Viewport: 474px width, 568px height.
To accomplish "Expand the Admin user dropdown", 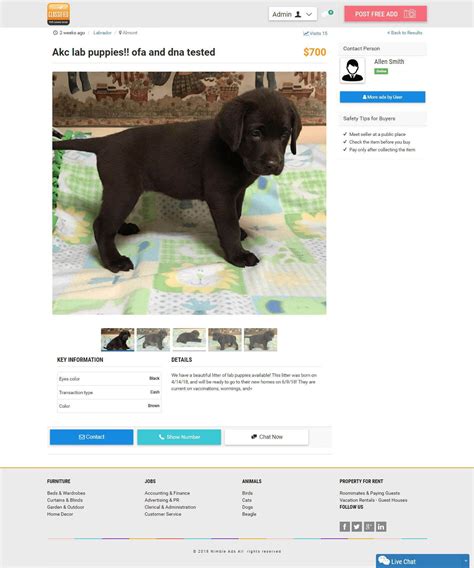I will coord(293,14).
